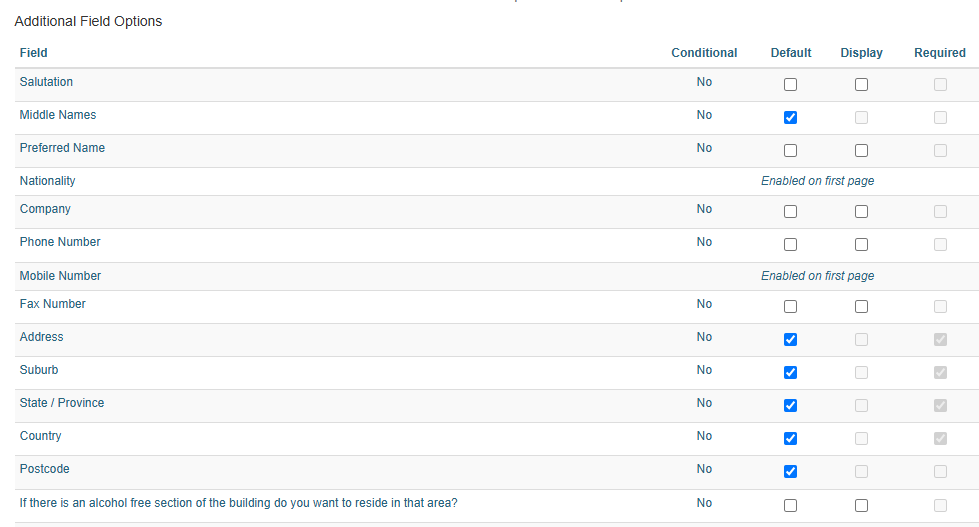Image resolution: width=979 pixels, height=527 pixels.
Task: Tick the Salutation Display checkbox
Action: [862, 84]
